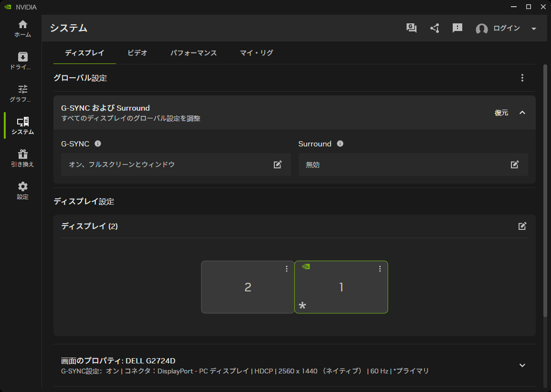Viewport: 551px width, 392px height.
Task: Open the feedback icon in header
Action: click(457, 28)
